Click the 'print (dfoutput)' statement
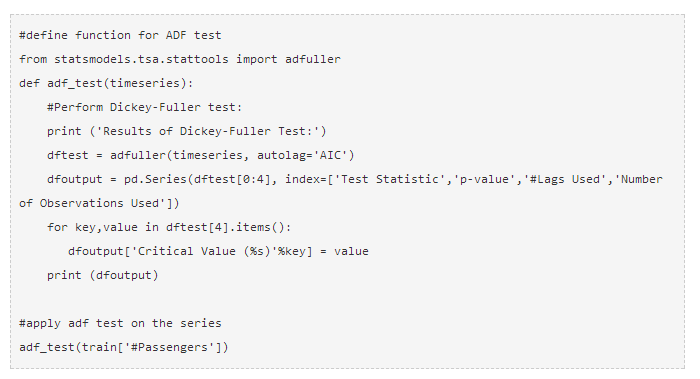 (x=103, y=275)
